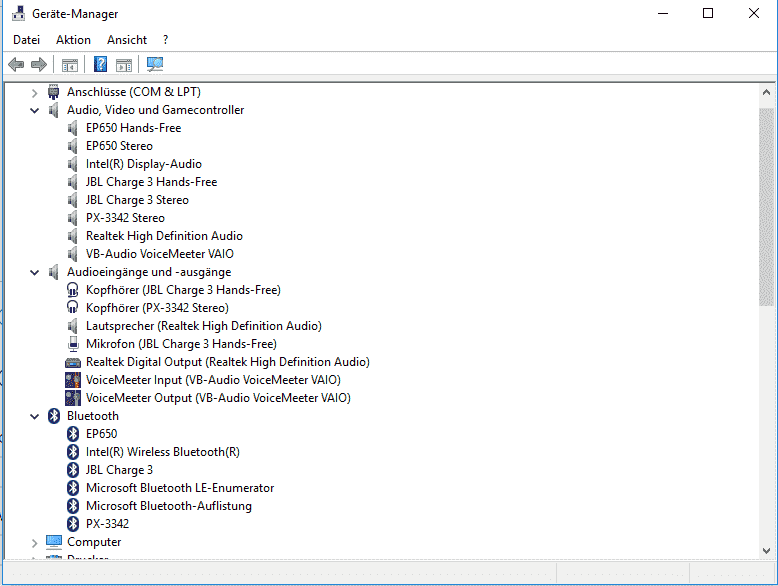Open the Ansicht menu

click(x=127, y=40)
